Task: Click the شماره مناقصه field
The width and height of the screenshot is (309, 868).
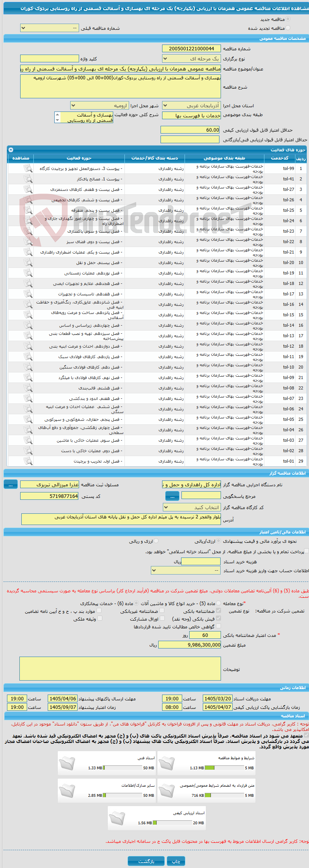Action: pyautogui.click(x=192, y=48)
